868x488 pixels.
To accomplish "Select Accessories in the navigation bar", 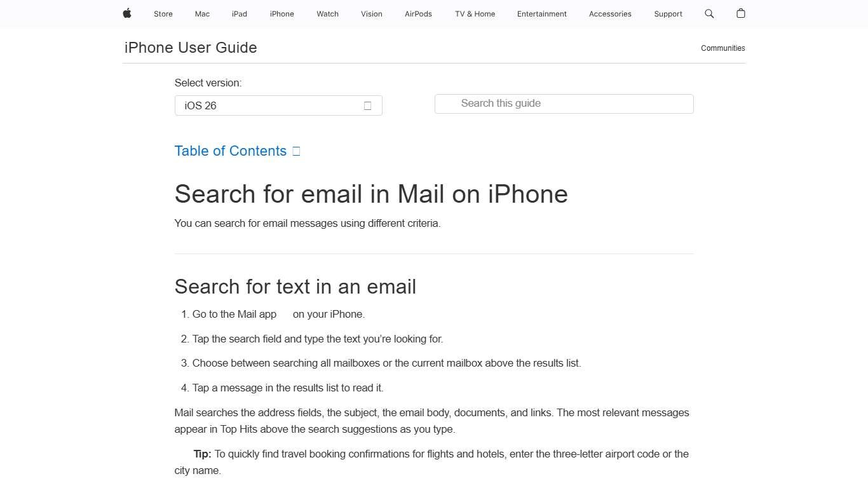I will tap(609, 13).
